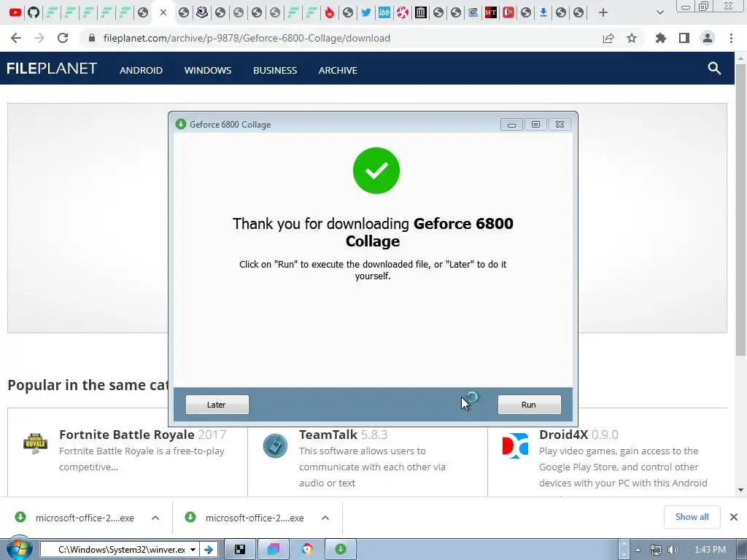The height and width of the screenshot is (560, 747).
Task: Open the colorful squares taskbar app
Action: pos(274,550)
